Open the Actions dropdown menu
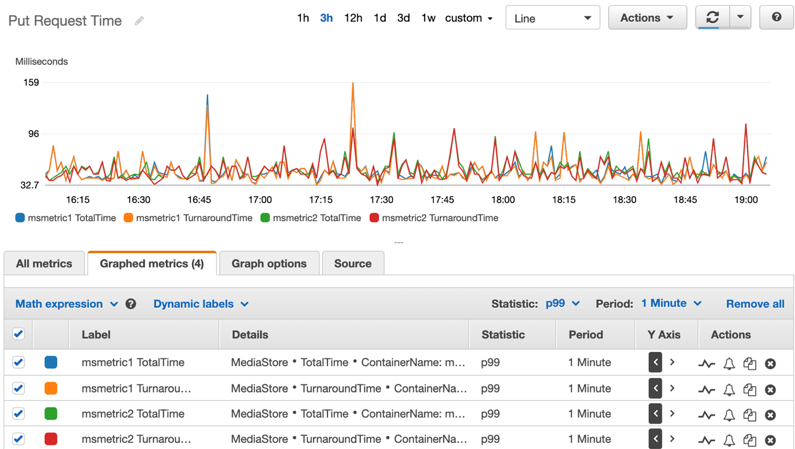Screen dimensions: 795x449 (647, 18)
